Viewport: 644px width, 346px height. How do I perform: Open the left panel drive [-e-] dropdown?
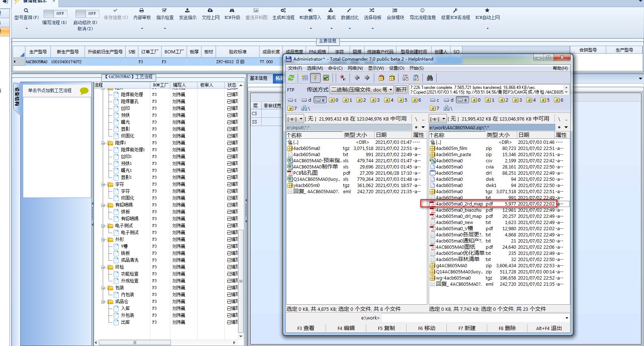301,119
